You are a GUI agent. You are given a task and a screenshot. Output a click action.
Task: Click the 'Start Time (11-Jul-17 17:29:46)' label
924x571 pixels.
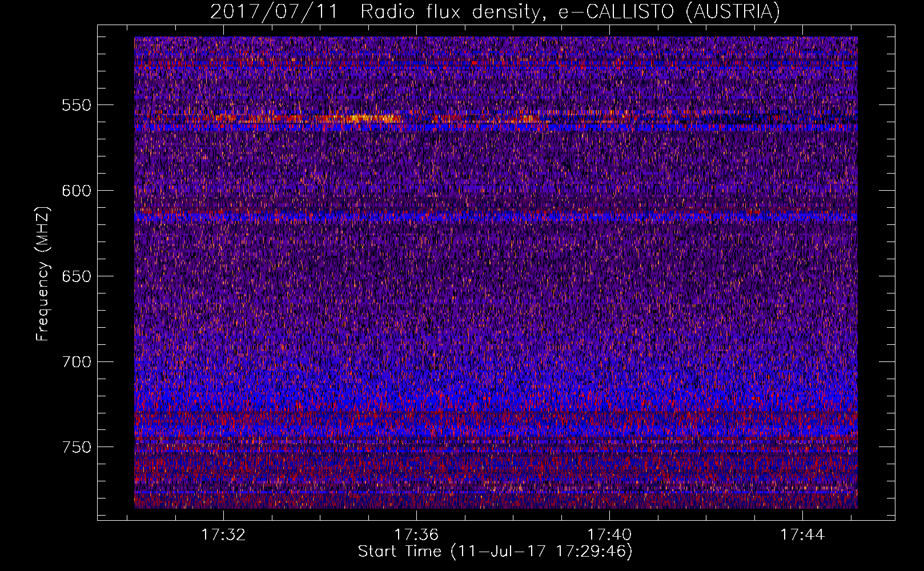tap(495, 552)
